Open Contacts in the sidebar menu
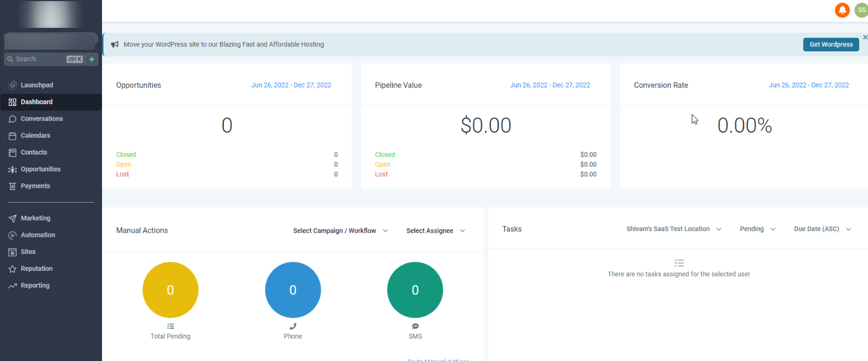Viewport: 868px width, 361px height. pos(34,152)
